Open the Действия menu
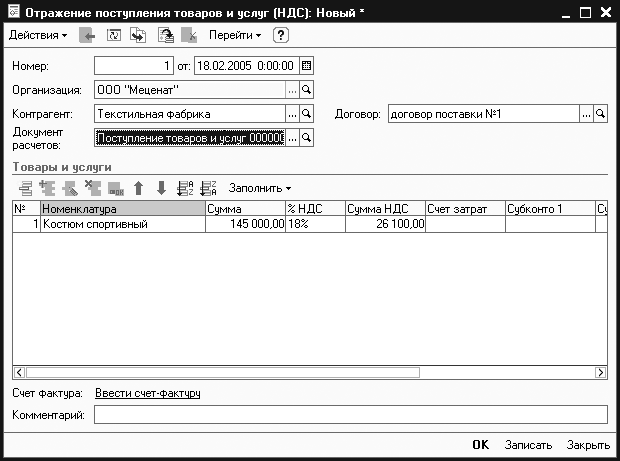The height and width of the screenshot is (461, 620). [x=38, y=35]
